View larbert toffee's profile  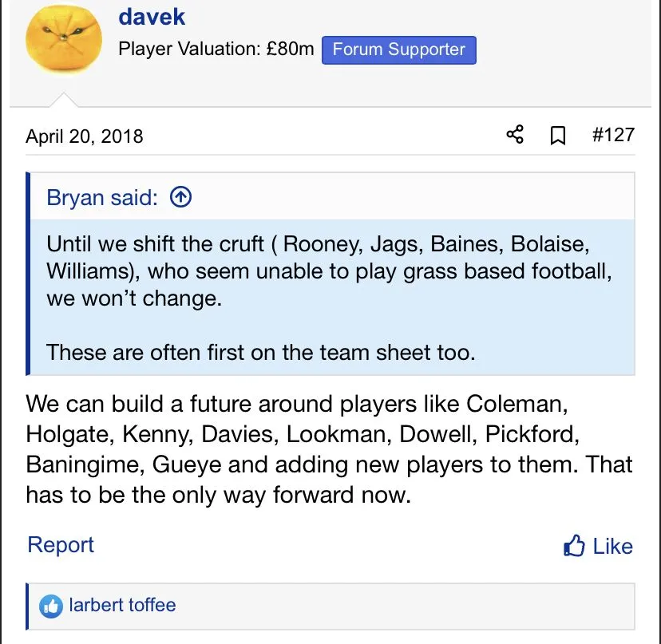point(122,605)
